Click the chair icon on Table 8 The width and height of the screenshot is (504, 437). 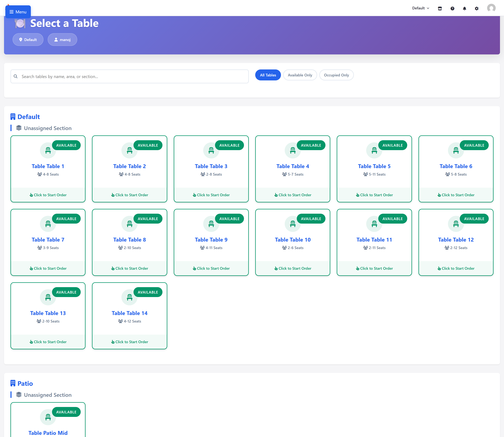(x=129, y=224)
